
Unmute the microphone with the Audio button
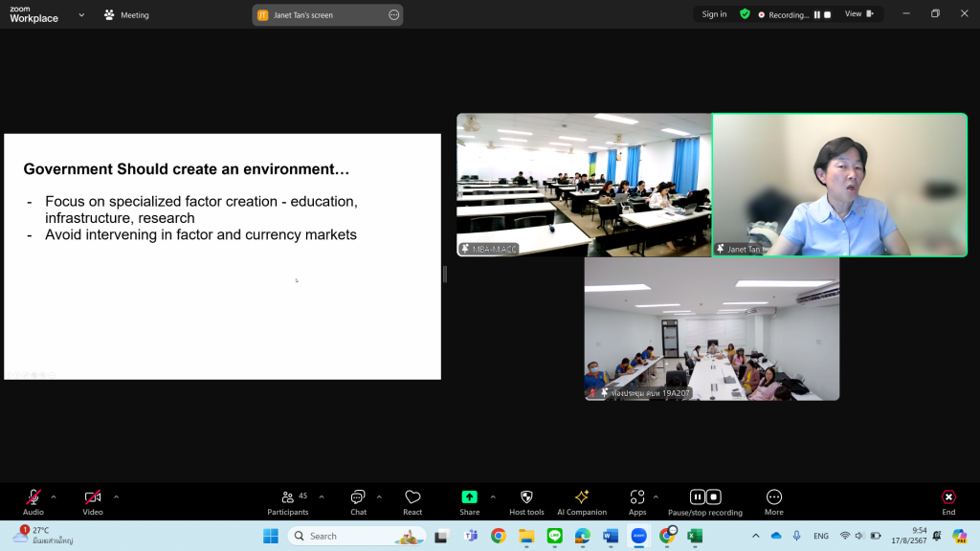(x=33, y=498)
